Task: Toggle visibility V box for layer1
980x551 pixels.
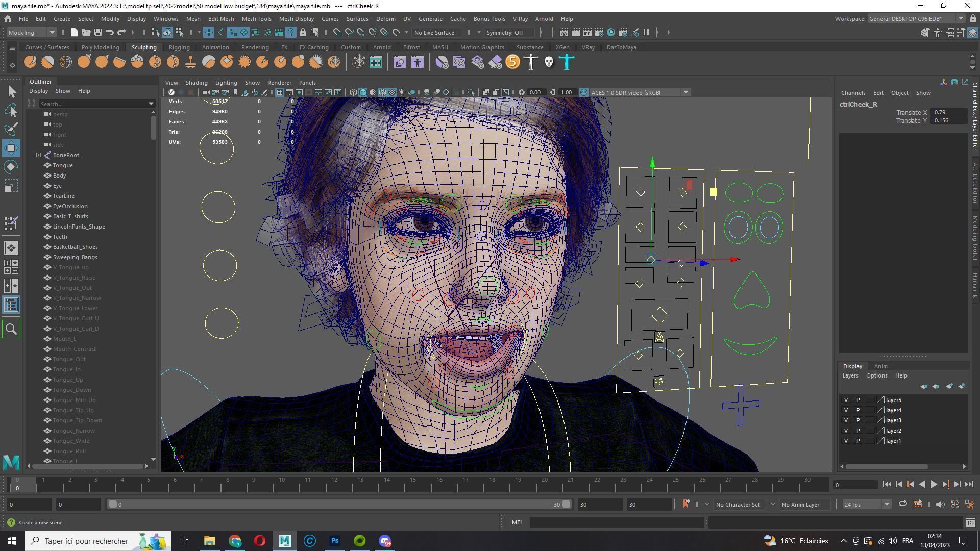Action: [x=846, y=441]
